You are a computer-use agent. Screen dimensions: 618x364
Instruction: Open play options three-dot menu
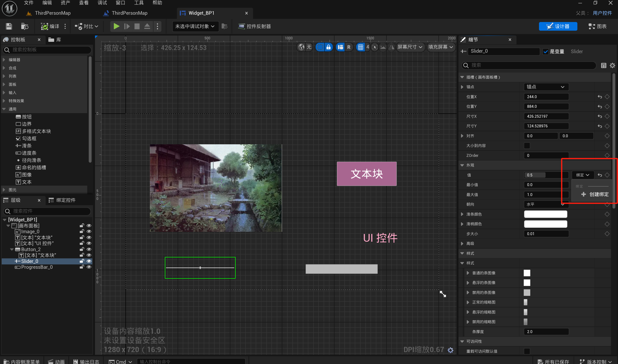(157, 26)
